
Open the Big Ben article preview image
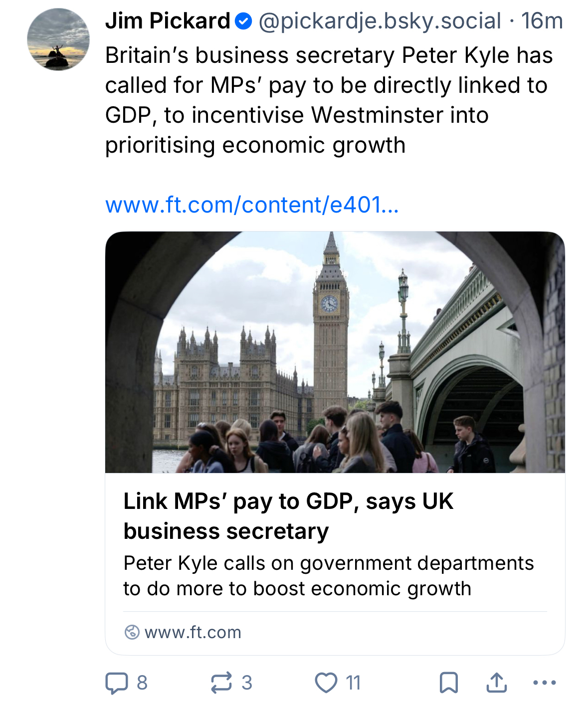335,352
